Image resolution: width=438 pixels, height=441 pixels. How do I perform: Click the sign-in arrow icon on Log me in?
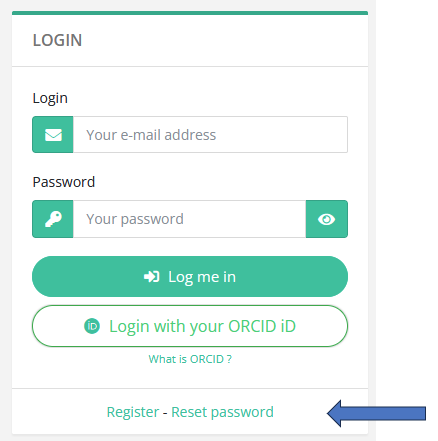151,277
